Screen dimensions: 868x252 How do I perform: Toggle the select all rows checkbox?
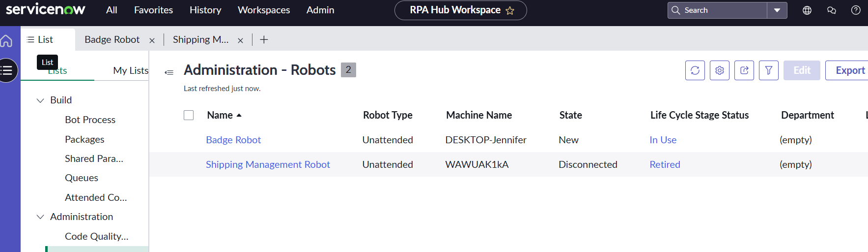pos(189,115)
